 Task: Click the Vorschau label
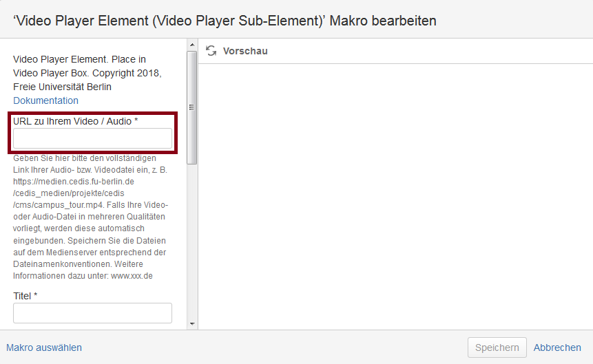coord(245,51)
